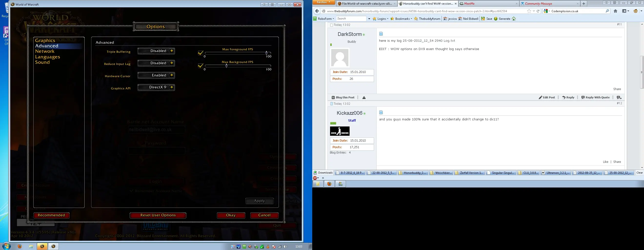The height and width of the screenshot is (250, 644).
Task: Open the Kickazz006 user profile
Action: tap(350, 113)
